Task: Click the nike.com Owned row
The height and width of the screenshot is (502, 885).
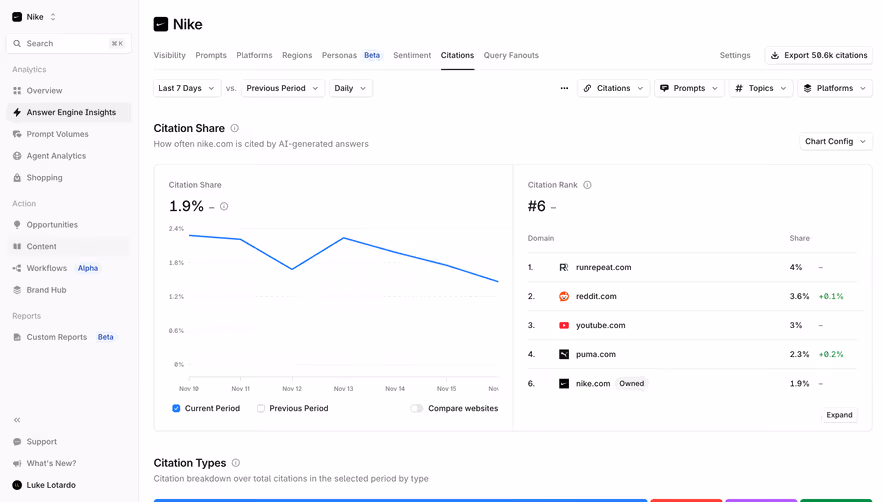Action: click(692, 383)
